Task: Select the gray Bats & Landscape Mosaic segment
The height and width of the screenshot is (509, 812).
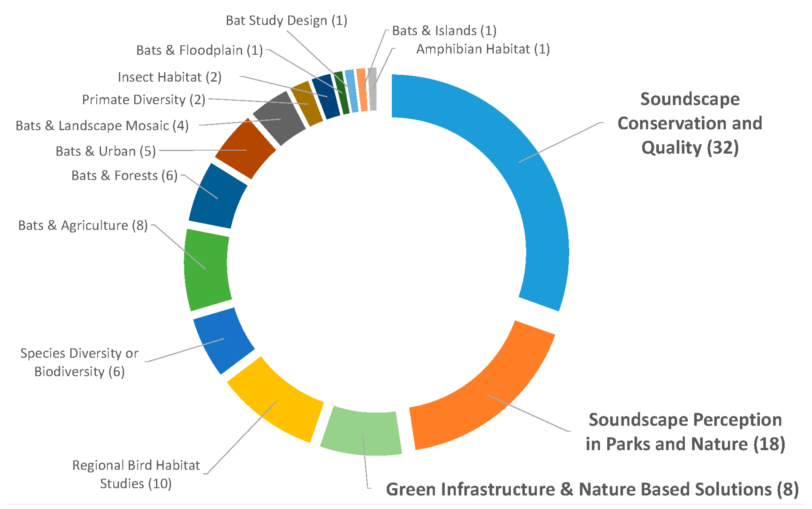Action: [279, 119]
